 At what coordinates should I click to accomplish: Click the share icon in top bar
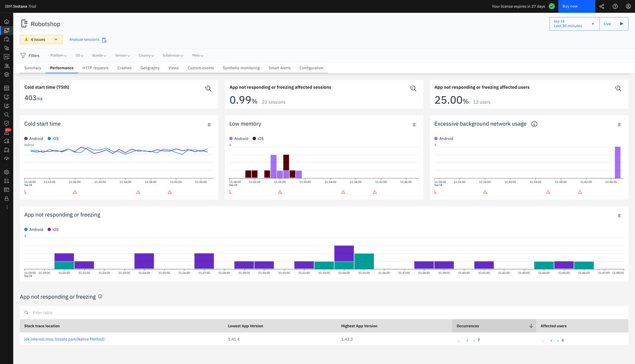(x=602, y=6)
